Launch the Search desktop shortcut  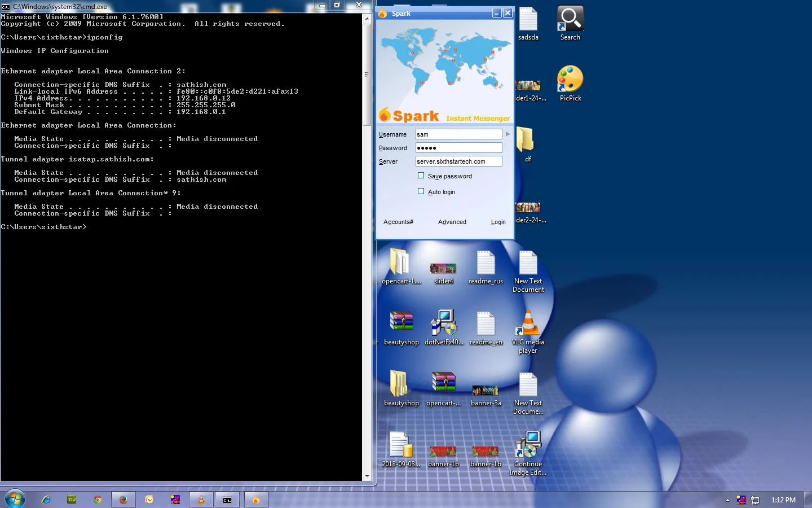(x=570, y=19)
